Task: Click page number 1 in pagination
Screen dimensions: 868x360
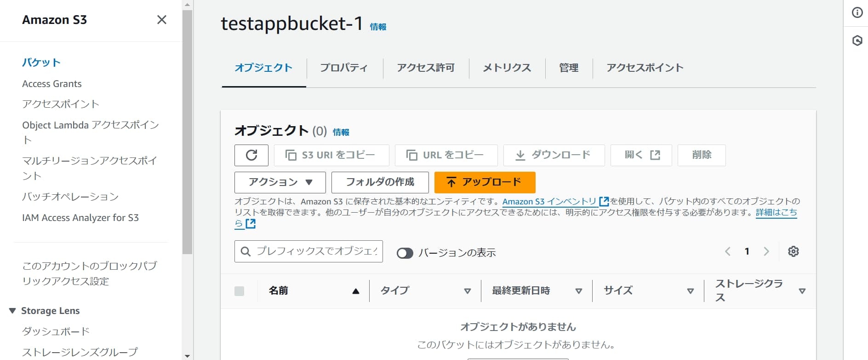Action: [747, 251]
